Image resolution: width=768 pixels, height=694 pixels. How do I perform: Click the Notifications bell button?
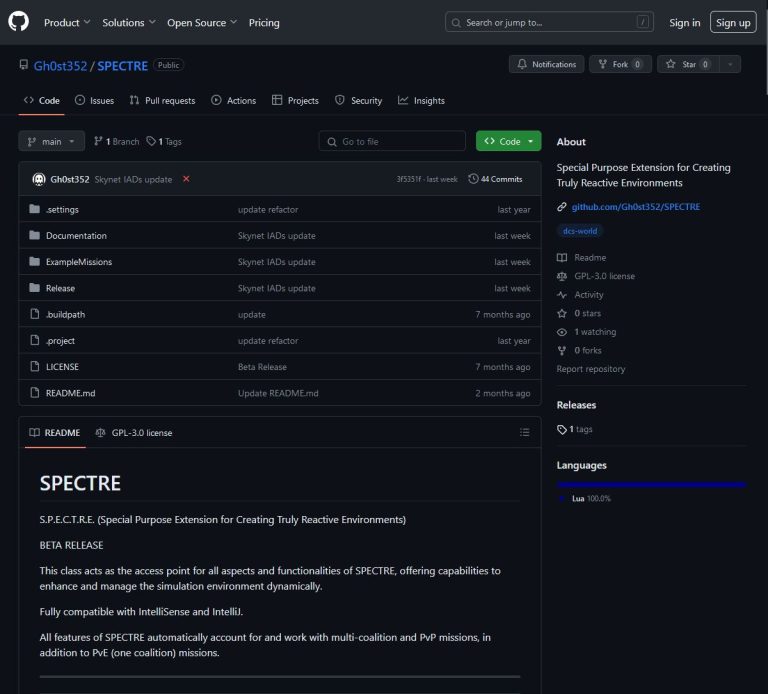(x=546, y=64)
